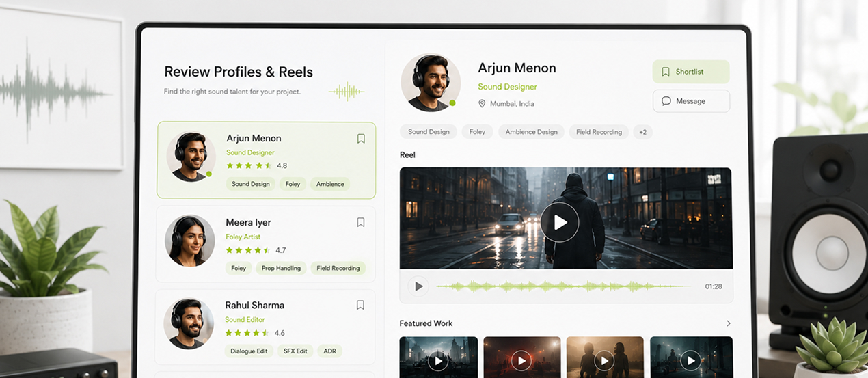Show more skills via the +2 chip
This screenshot has height=378, width=868.
click(642, 132)
